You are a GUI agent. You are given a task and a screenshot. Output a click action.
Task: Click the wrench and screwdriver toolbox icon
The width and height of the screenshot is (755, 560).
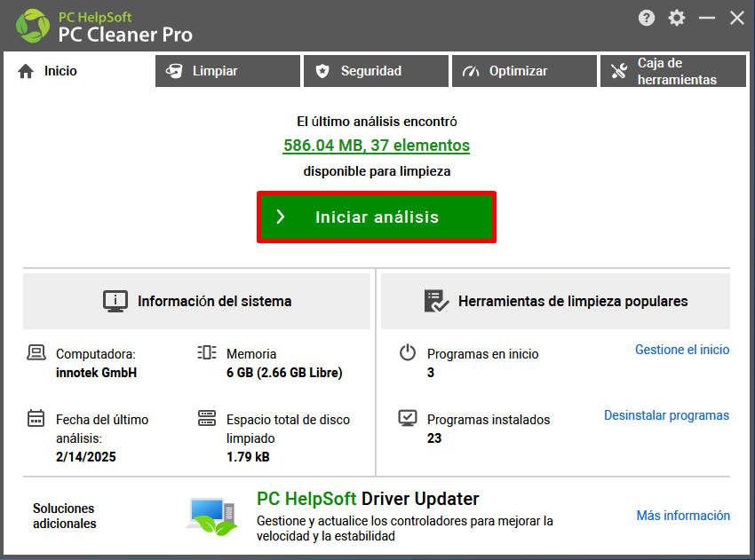619,71
